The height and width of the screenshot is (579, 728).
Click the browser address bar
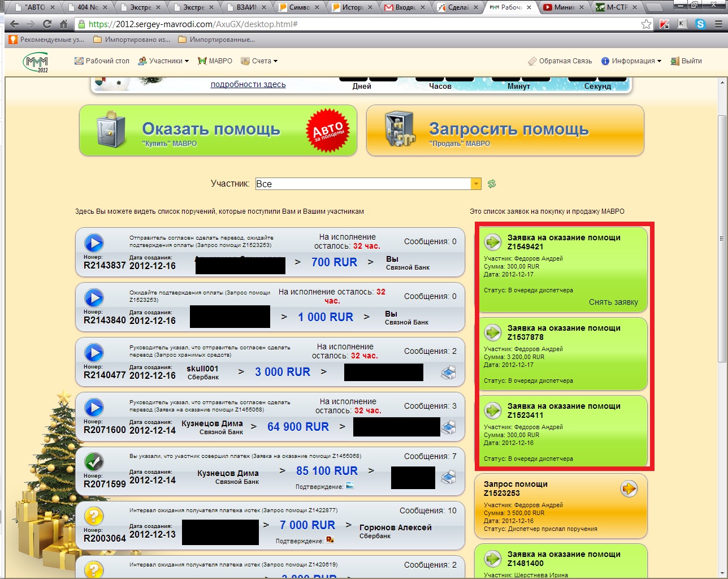pos(362,24)
